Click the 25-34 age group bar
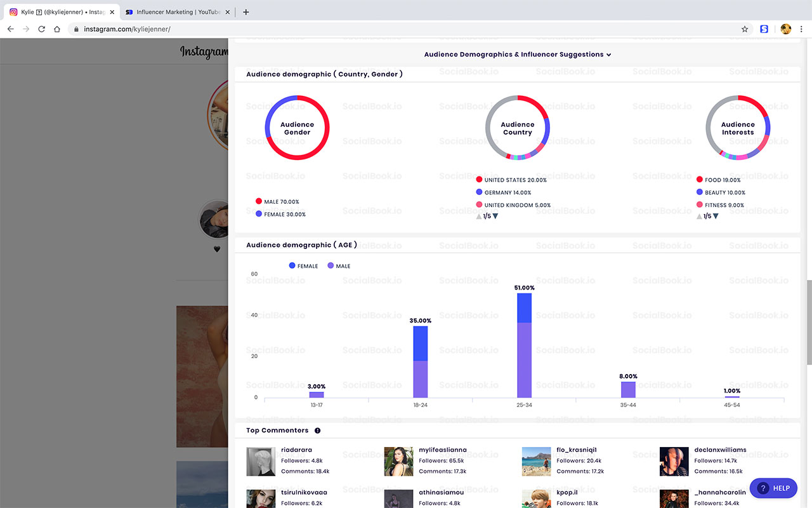 point(525,345)
